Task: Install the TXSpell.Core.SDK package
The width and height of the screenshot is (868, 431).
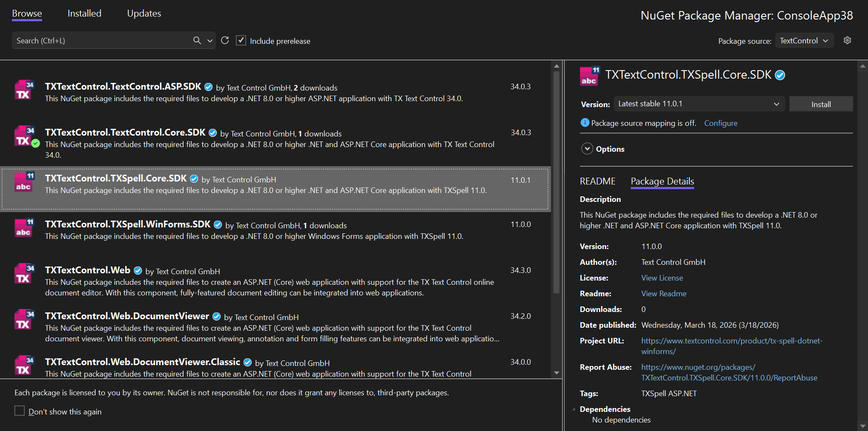Action: coord(820,104)
